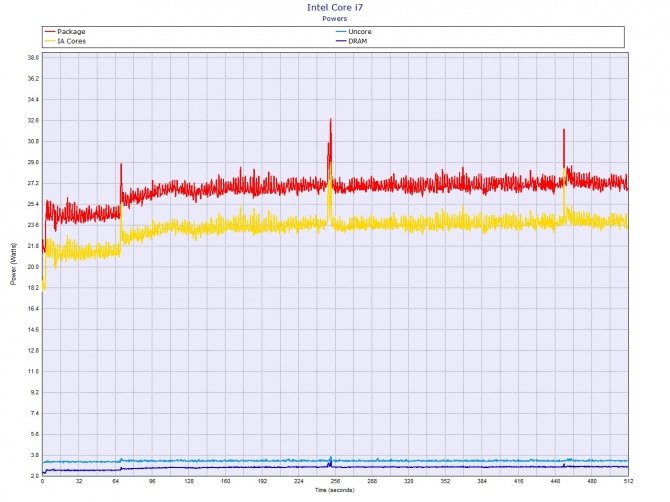Click the light blue Uncore legend swatch

click(x=341, y=32)
